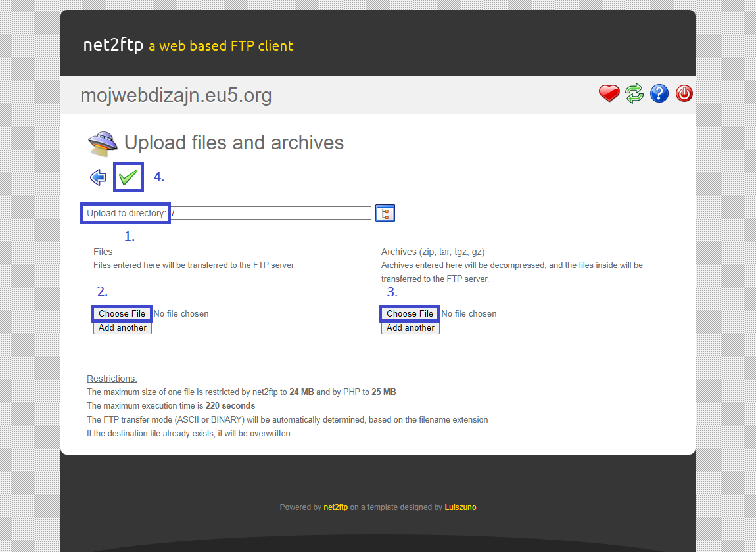Open the Luiszuno link in the footer
Screen dimensions: 756x552
pyautogui.click(x=460, y=507)
